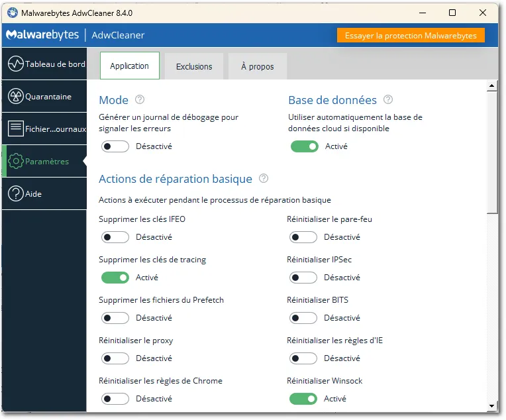
Task: Open the Aide section in sidebar
Action: tap(44, 193)
